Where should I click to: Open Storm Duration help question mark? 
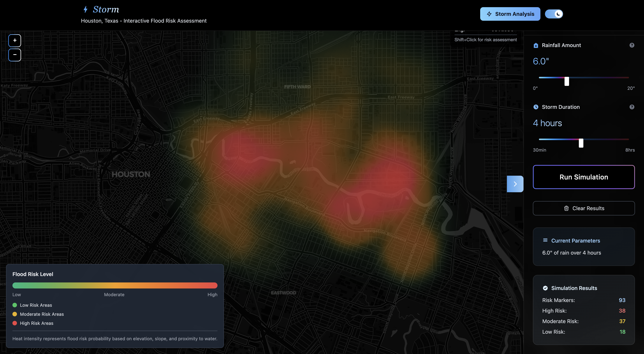click(x=632, y=107)
